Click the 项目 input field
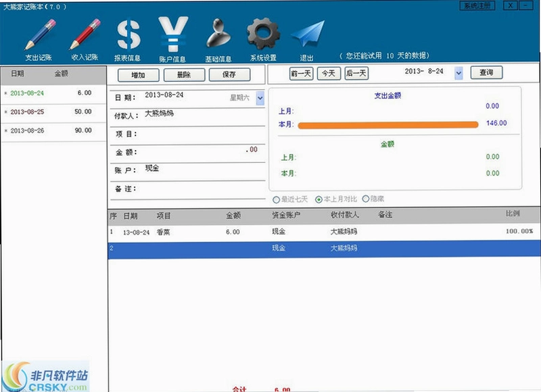 tap(204, 134)
